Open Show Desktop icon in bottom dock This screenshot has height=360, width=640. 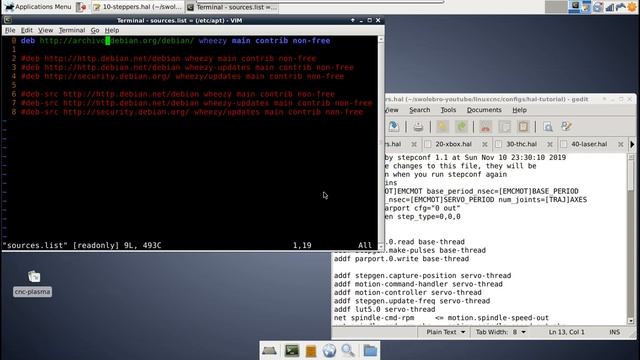pyautogui.click(x=269, y=351)
